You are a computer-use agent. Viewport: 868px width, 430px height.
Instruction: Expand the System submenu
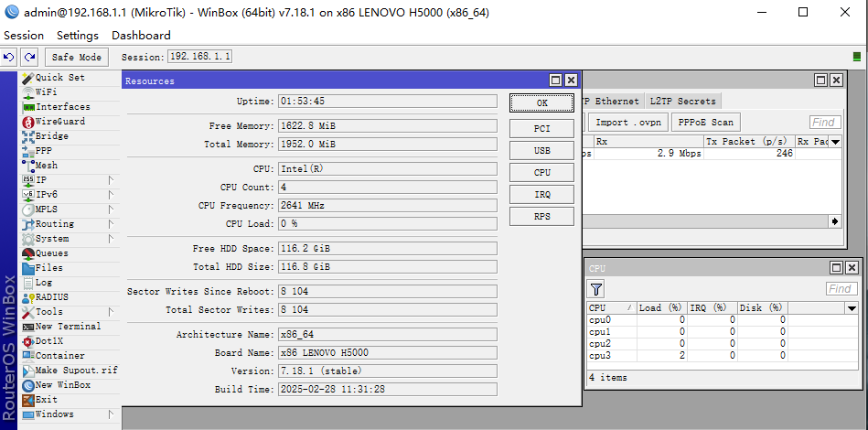(x=111, y=239)
